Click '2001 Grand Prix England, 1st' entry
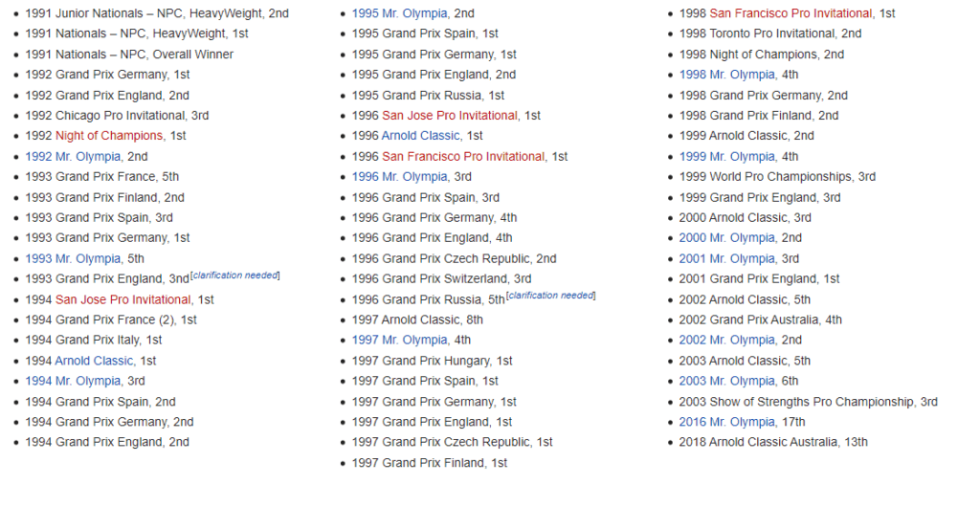 click(x=759, y=278)
